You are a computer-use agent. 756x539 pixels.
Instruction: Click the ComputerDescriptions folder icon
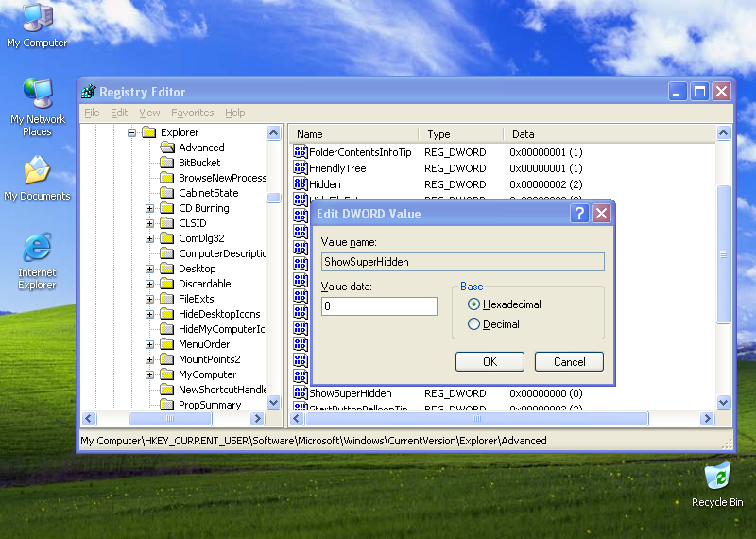[x=167, y=253]
